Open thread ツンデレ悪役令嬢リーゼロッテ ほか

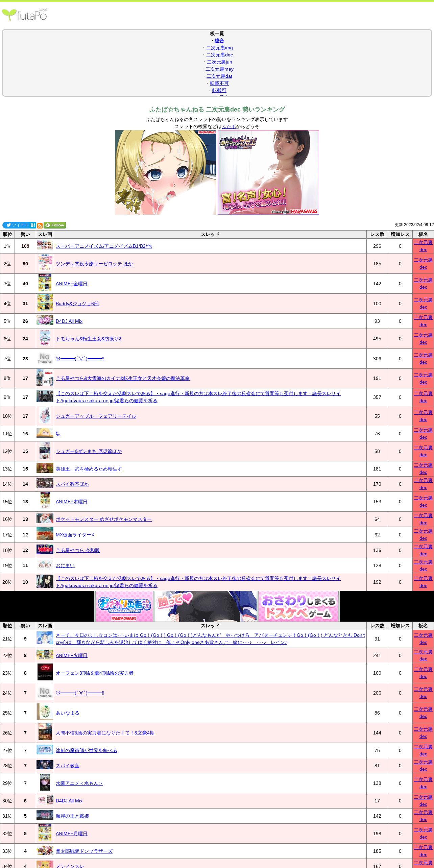point(94,264)
